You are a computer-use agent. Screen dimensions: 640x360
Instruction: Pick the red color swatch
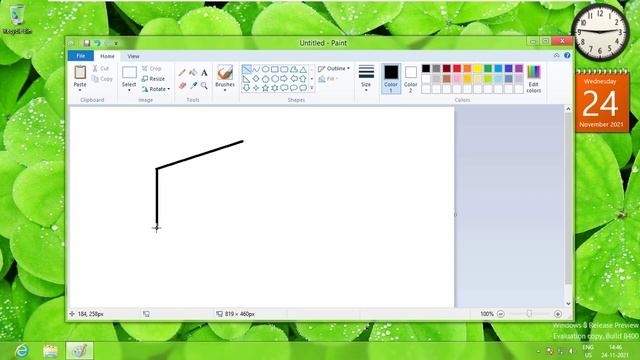point(457,68)
